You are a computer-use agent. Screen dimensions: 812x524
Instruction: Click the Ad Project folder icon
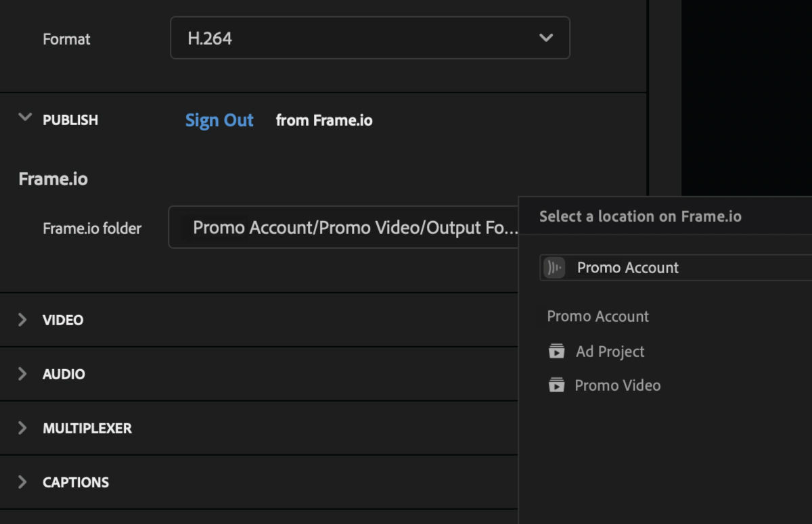(x=556, y=351)
